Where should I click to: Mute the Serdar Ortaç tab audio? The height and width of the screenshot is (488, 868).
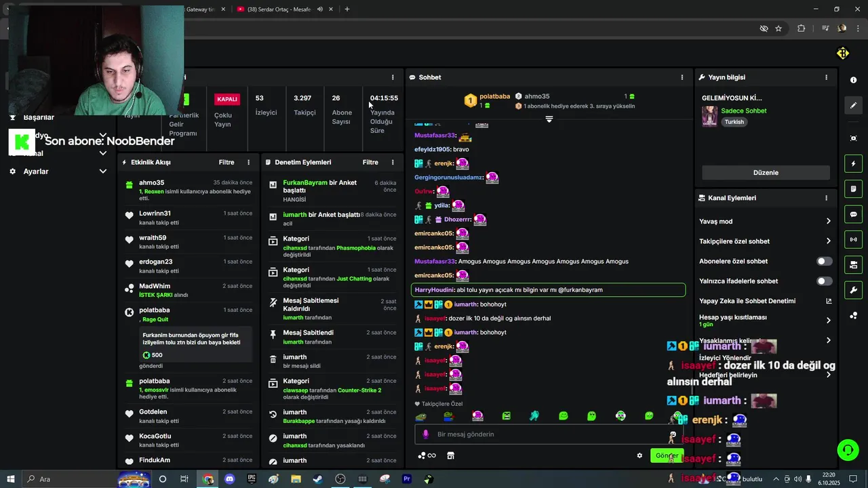[320, 9]
